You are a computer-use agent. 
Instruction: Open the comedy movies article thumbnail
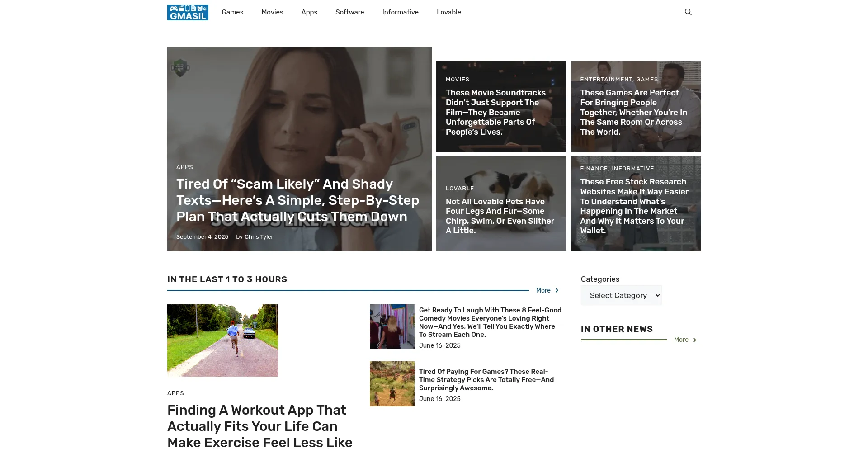pos(392,326)
